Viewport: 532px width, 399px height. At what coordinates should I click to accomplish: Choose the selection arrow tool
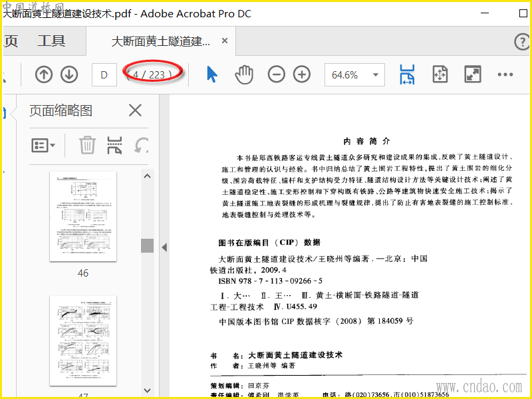coord(212,74)
